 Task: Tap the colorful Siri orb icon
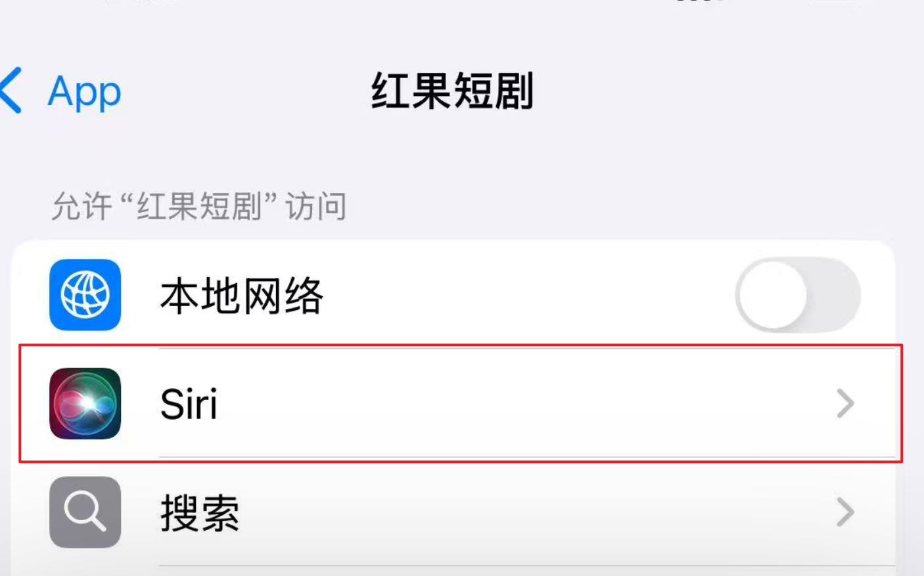(x=85, y=403)
